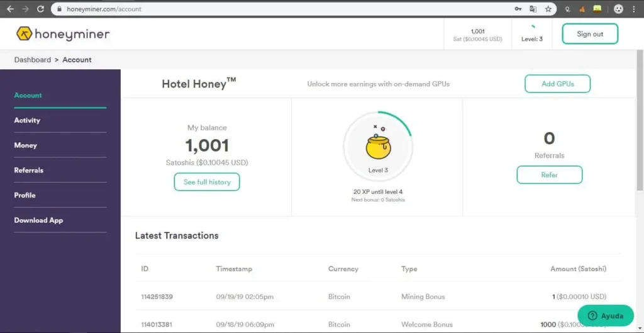Click the honeyminer logo icon

[x=25, y=34]
